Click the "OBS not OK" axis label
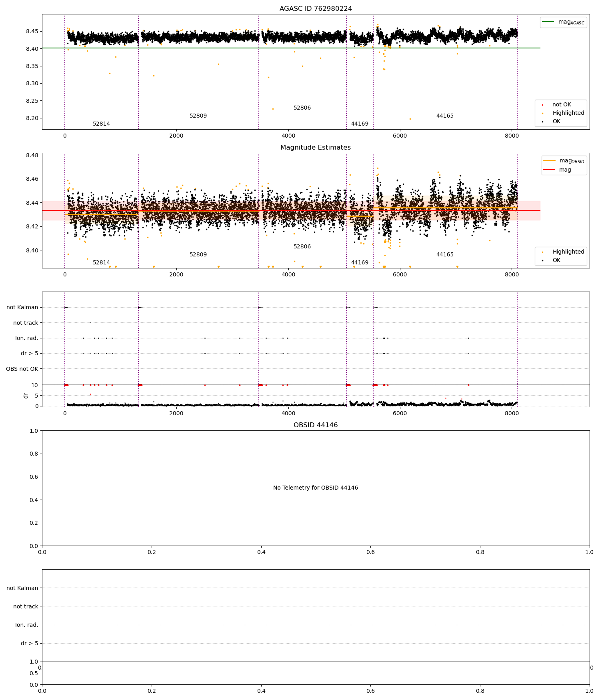This screenshot has width=600, height=700. coord(22,369)
